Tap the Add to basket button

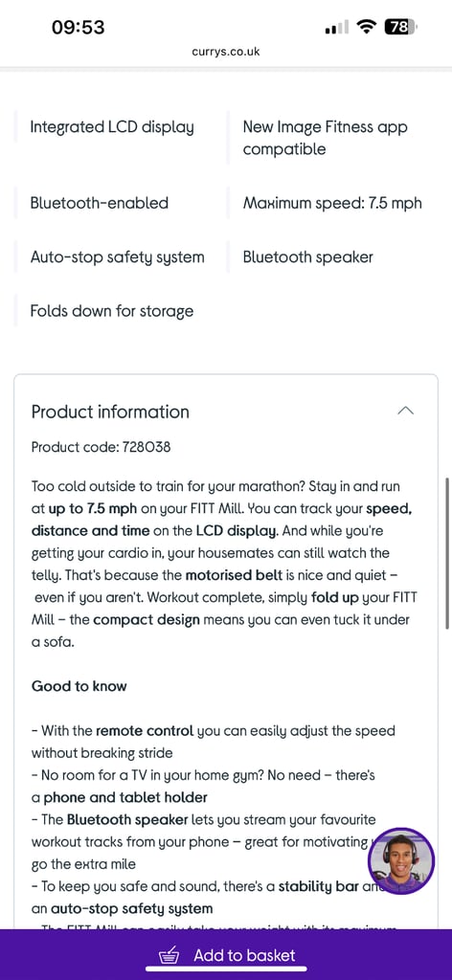[226, 955]
